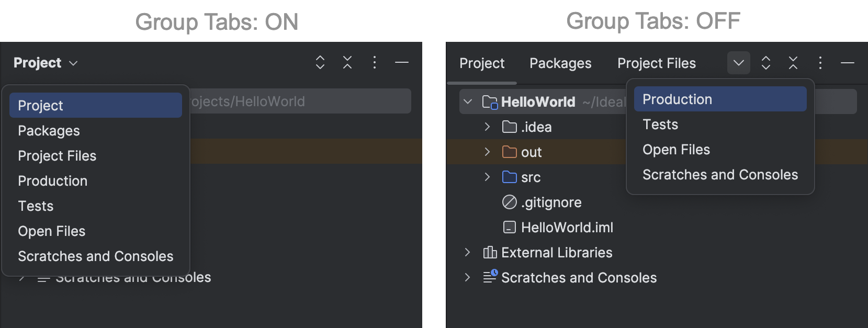Expand the src folder node
This screenshot has height=328, width=868.
(487, 177)
